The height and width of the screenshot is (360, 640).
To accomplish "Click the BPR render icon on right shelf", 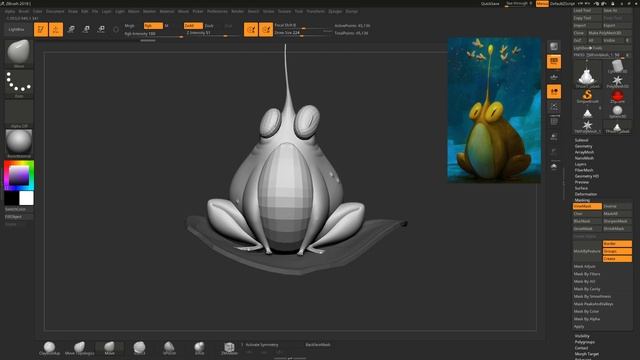I will coord(554,47).
